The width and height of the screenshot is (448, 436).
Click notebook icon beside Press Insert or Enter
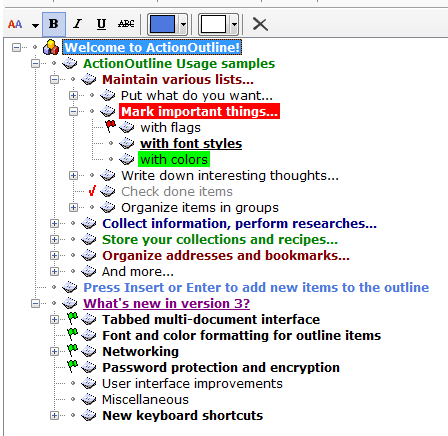point(70,287)
